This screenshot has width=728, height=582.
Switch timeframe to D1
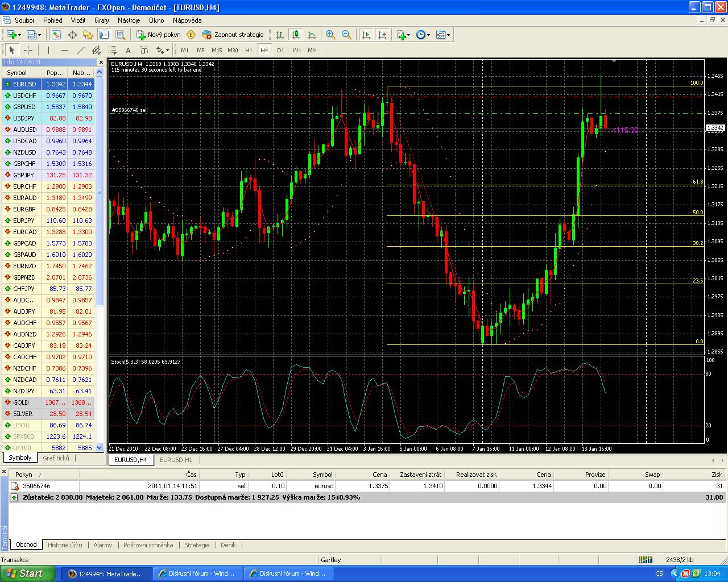point(280,50)
